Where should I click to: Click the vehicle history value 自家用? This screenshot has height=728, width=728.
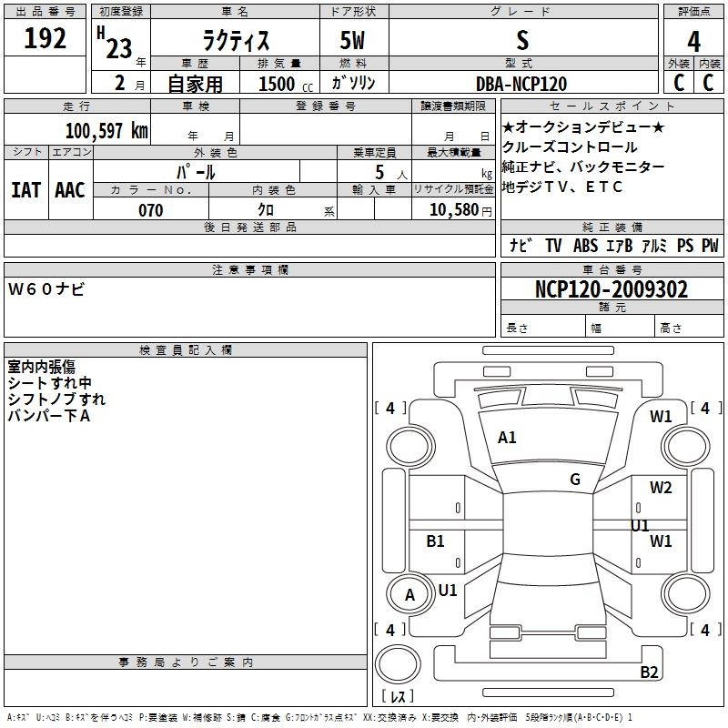click(x=195, y=84)
